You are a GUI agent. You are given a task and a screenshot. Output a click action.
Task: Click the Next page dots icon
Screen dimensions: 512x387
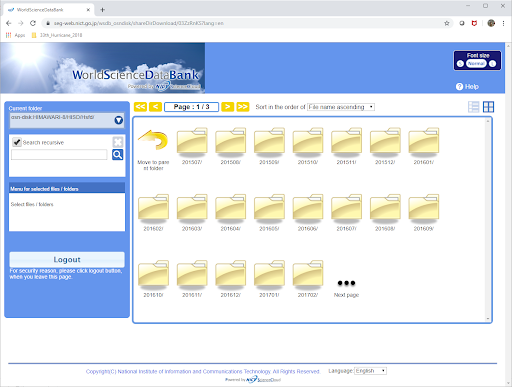(346, 283)
